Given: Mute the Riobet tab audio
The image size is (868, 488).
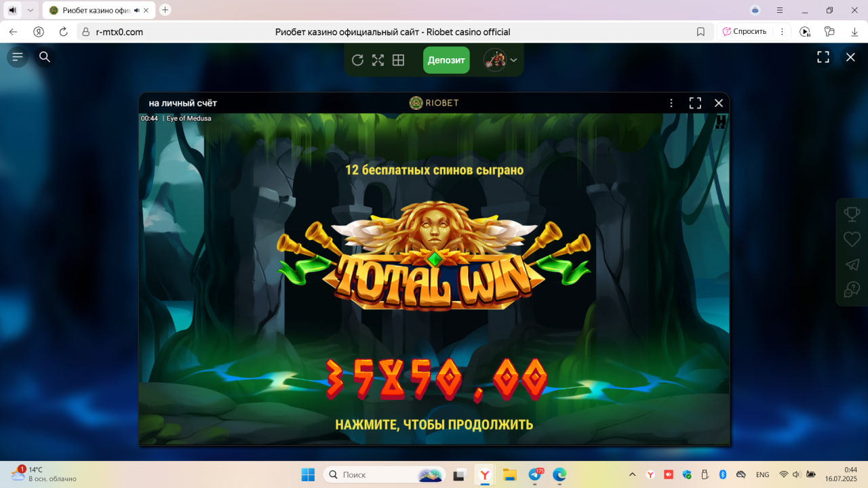Looking at the screenshot, I should (x=137, y=10).
